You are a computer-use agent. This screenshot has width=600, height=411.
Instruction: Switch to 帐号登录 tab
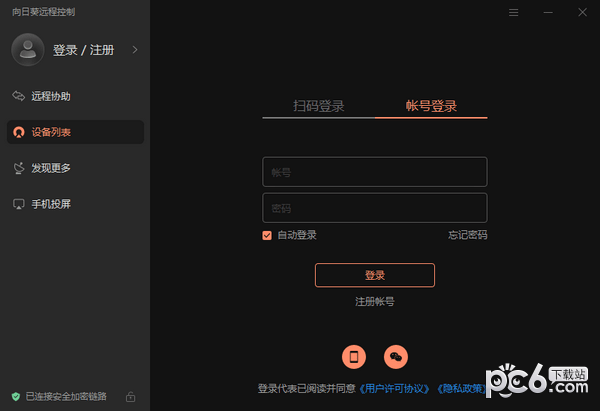click(431, 106)
